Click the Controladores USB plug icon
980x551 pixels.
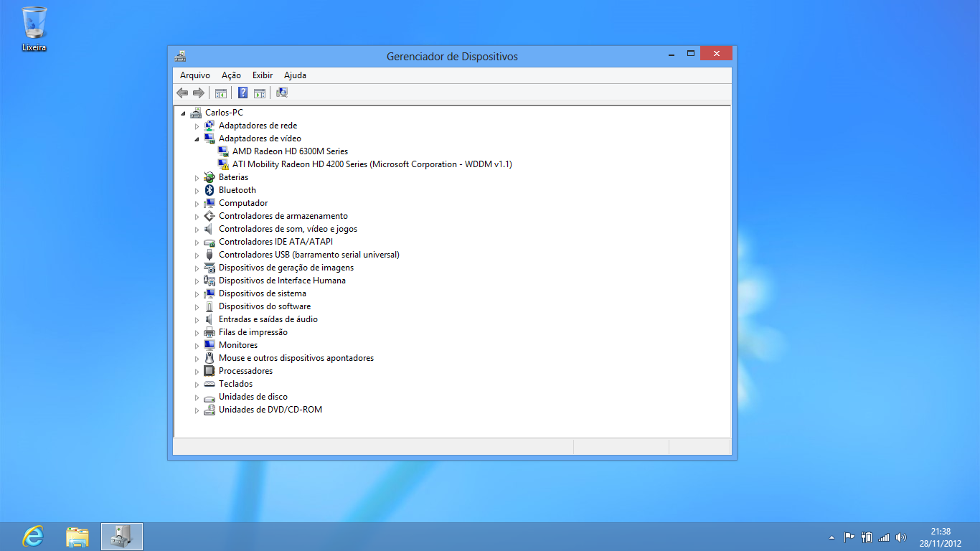(x=209, y=255)
